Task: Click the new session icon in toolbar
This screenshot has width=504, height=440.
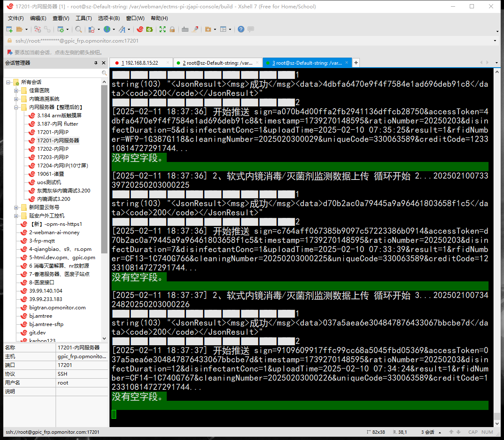Action: (9, 29)
